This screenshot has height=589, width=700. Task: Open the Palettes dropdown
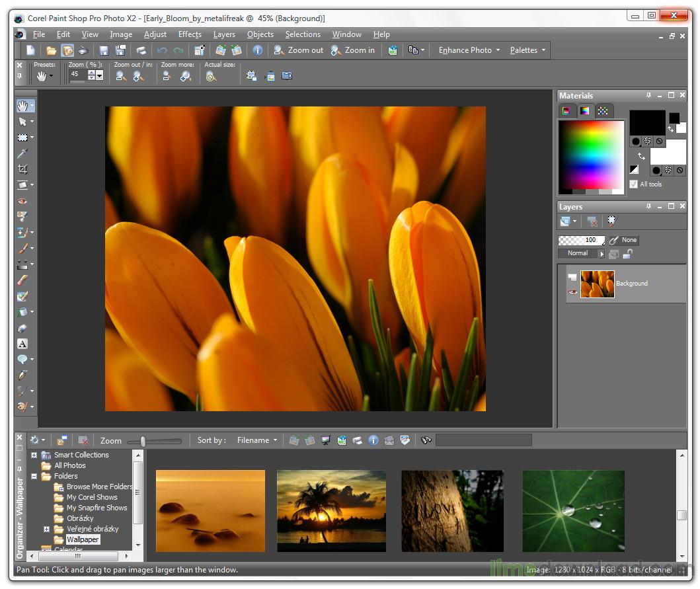coord(527,50)
